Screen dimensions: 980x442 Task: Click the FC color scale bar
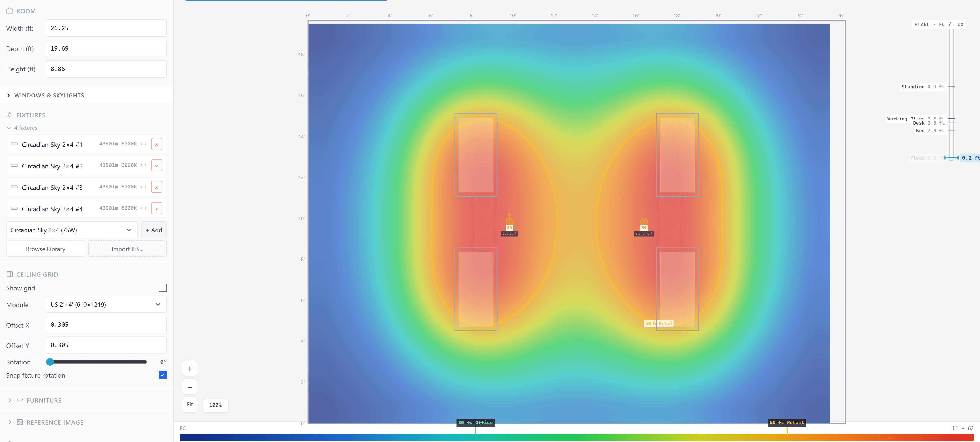576,437
